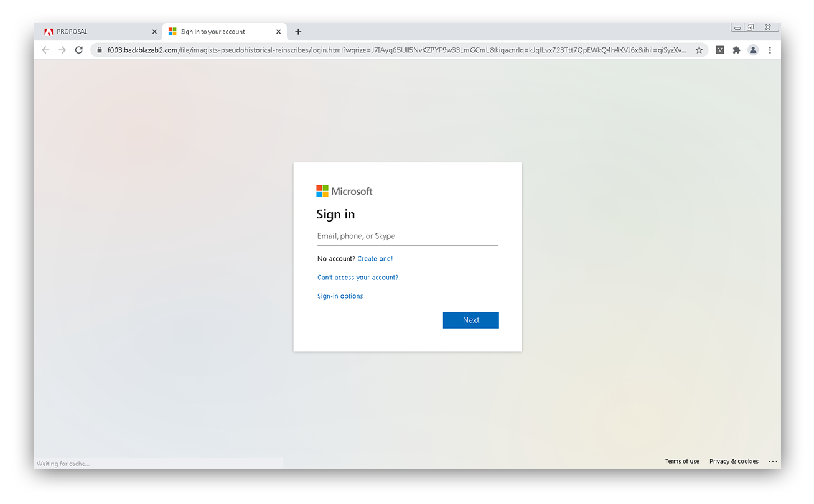This screenshot has height=504, width=814.
Task: Open the Chrome profile avatar
Action: [x=753, y=50]
